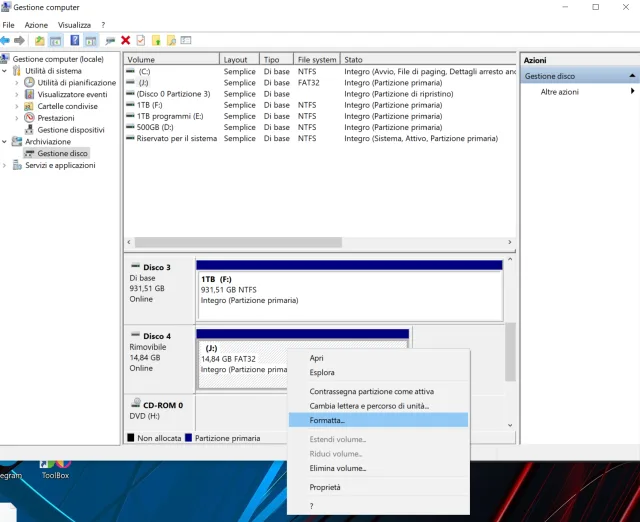Collapse the Archiviazione tree node
This screenshot has height=522, width=640.
(6, 142)
